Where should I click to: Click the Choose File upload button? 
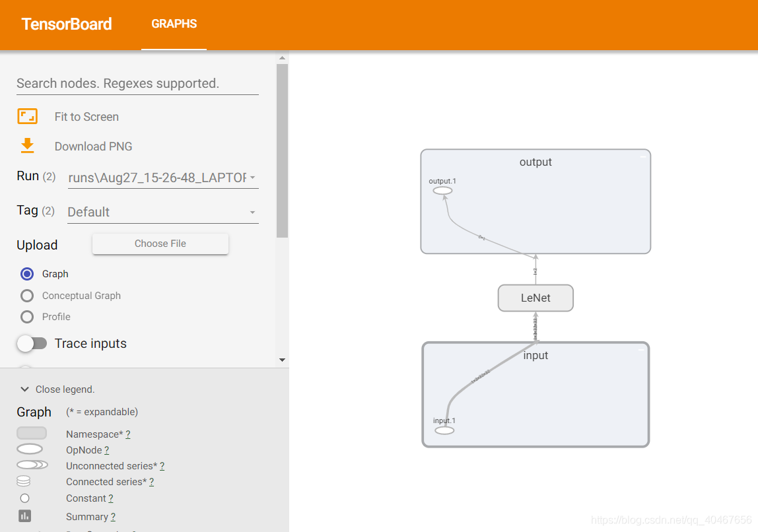pos(160,244)
